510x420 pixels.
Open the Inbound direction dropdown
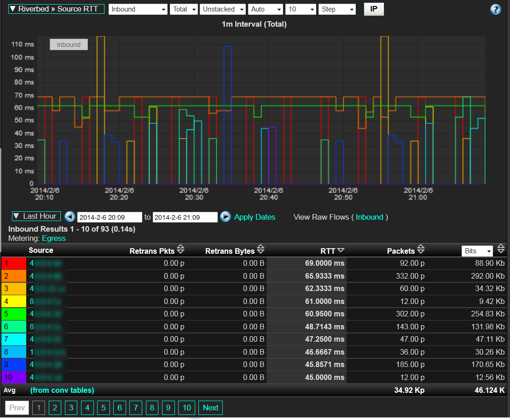[x=138, y=9]
